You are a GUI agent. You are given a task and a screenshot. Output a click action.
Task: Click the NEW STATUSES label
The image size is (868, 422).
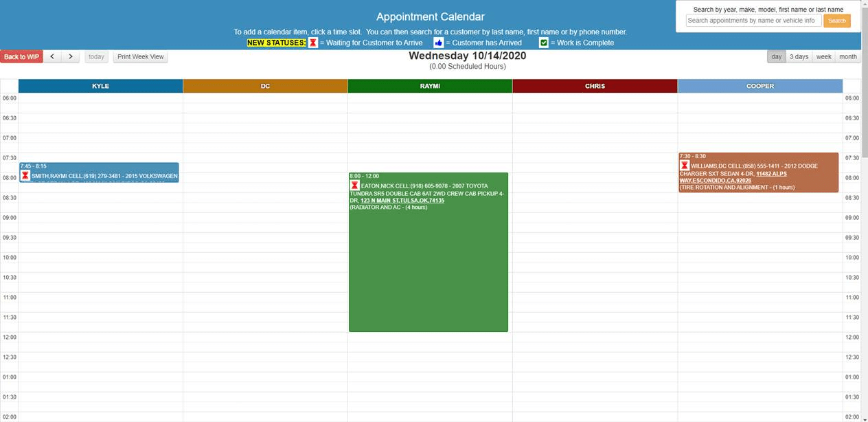[x=277, y=43]
